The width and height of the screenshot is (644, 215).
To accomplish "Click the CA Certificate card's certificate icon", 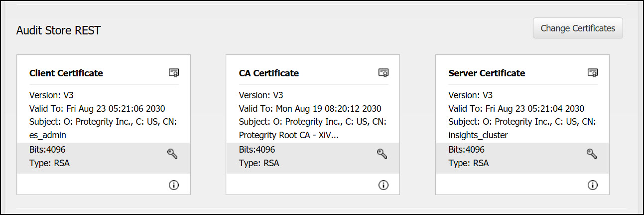I will click(383, 73).
